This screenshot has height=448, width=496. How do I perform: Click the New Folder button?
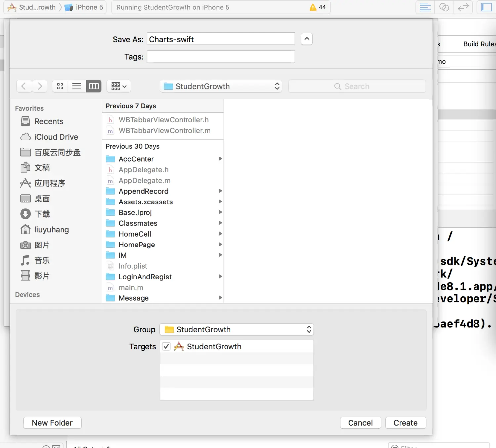click(52, 423)
